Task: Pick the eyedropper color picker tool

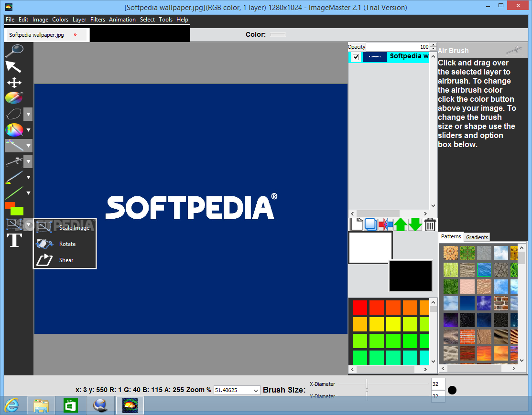Action: point(14,98)
